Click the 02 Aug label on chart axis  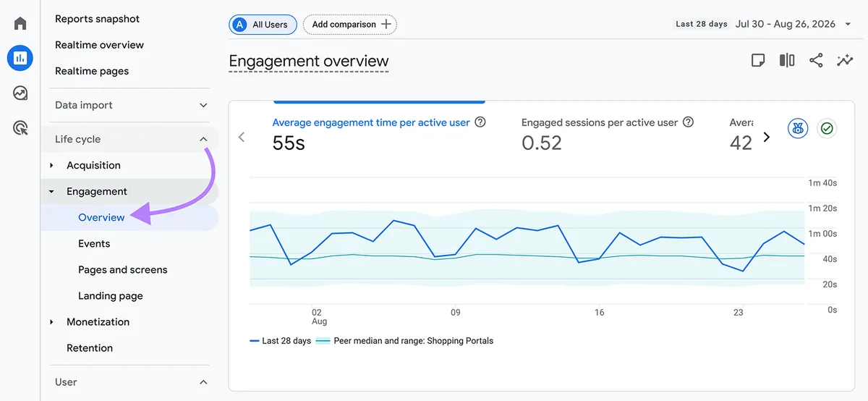click(x=319, y=317)
